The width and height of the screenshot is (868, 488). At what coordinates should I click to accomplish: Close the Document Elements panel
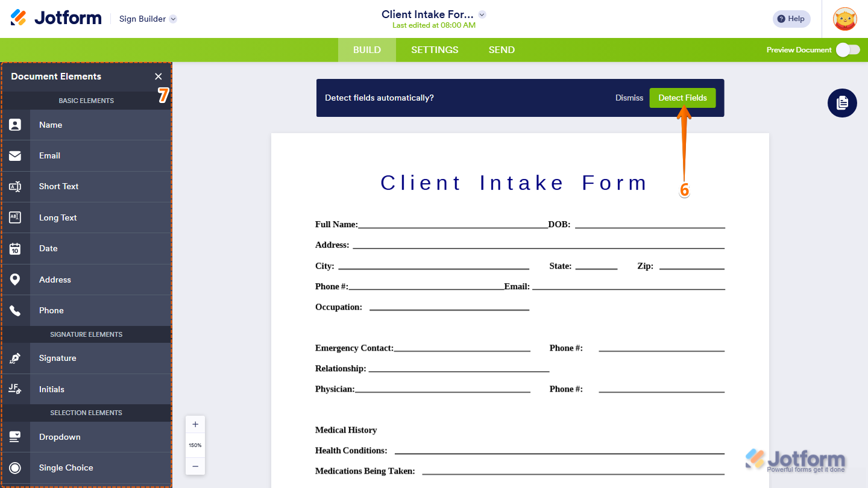(x=159, y=77)
